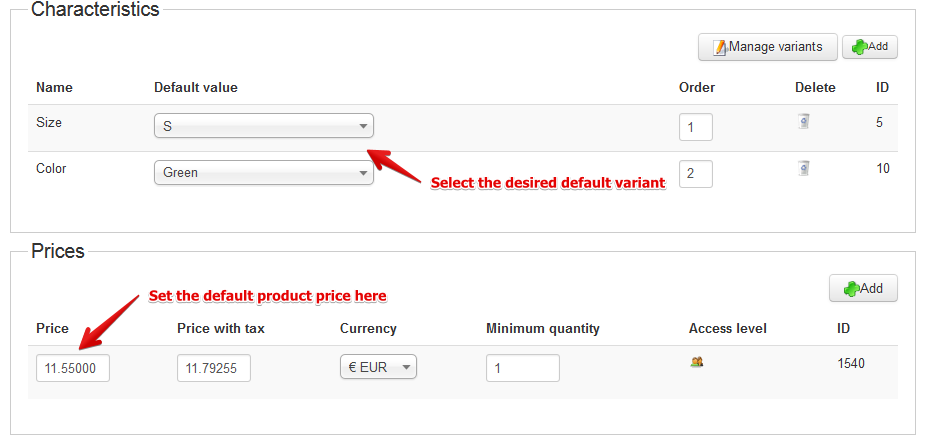Open the Color default value dropdown

coord(264,173)
